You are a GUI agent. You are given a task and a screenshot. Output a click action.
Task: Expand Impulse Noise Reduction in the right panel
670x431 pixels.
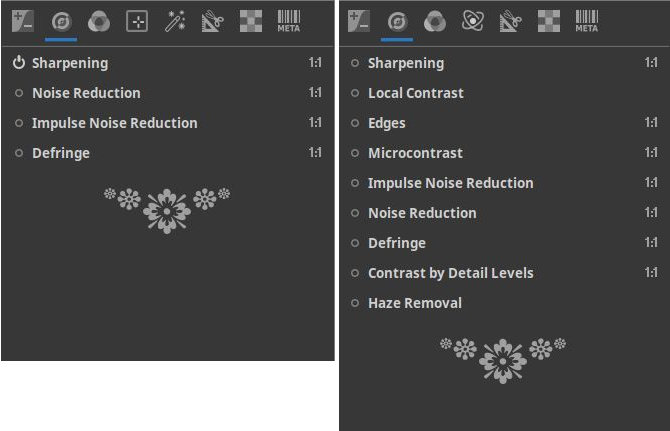pyautogui.click(x=450, y=183)
